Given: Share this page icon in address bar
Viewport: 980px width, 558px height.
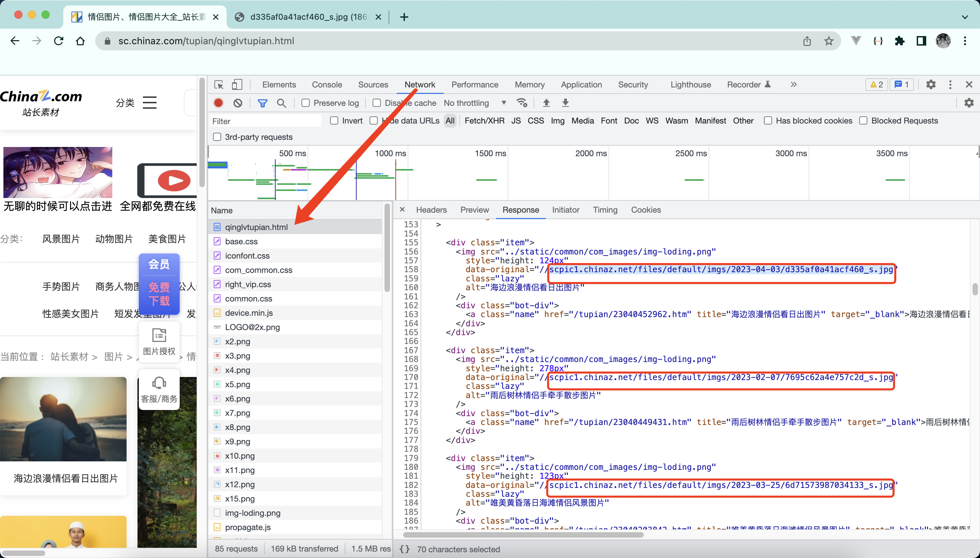Looking at the screenshot, I should (x=807, y=40).
